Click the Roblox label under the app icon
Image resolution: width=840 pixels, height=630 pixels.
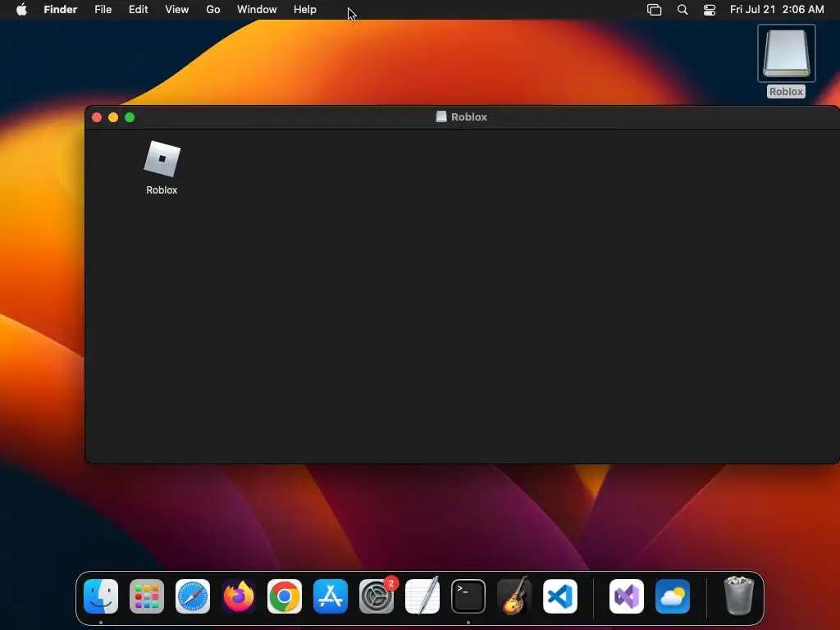(162, 190)
